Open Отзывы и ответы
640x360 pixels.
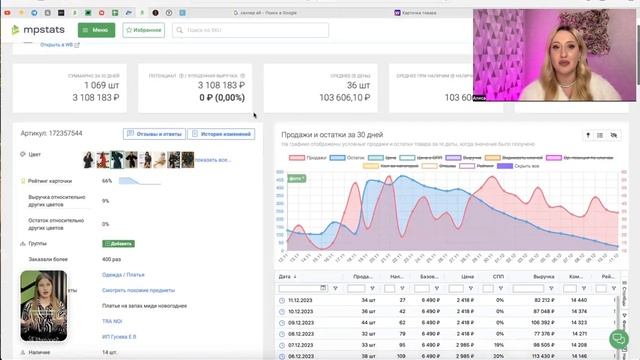pyautogui.click(x=154, y=134)
